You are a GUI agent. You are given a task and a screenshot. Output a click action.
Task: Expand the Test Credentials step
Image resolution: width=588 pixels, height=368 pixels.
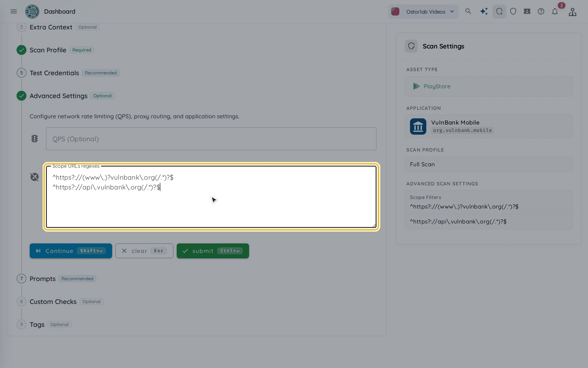tap(54, 73)
